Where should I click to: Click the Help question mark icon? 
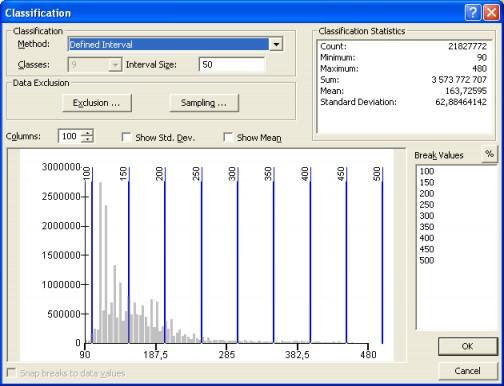coord(473,13)
